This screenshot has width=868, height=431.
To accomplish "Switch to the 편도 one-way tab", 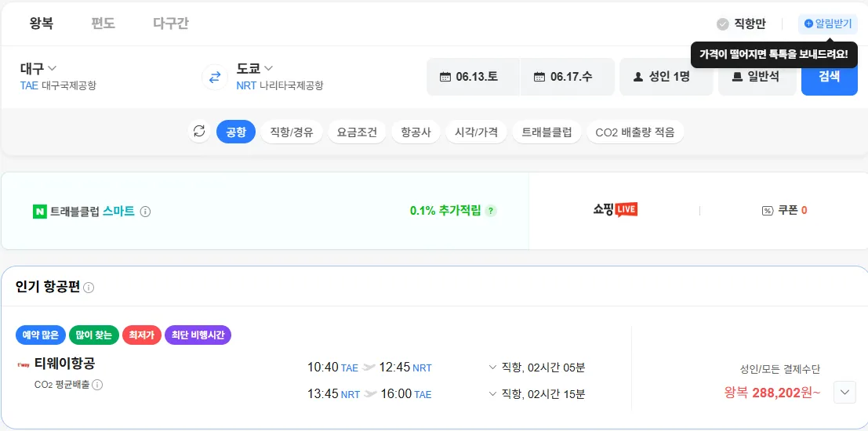I will 103,24.
